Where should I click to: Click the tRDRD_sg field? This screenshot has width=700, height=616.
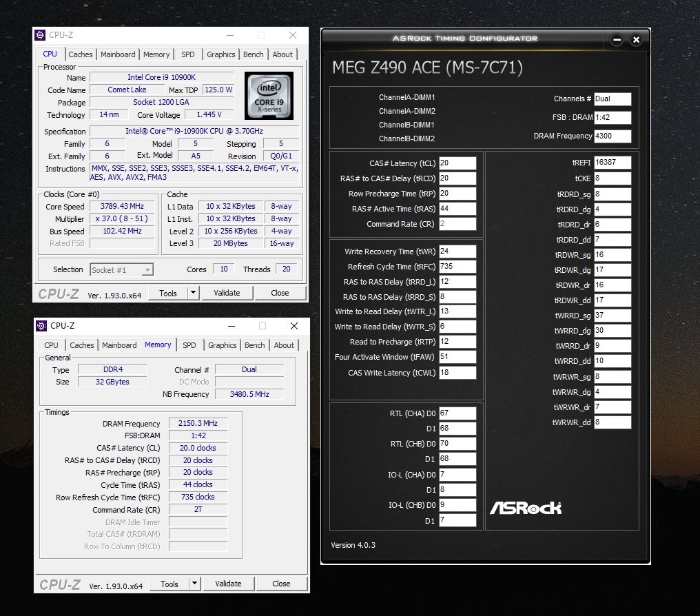(612, 194)
